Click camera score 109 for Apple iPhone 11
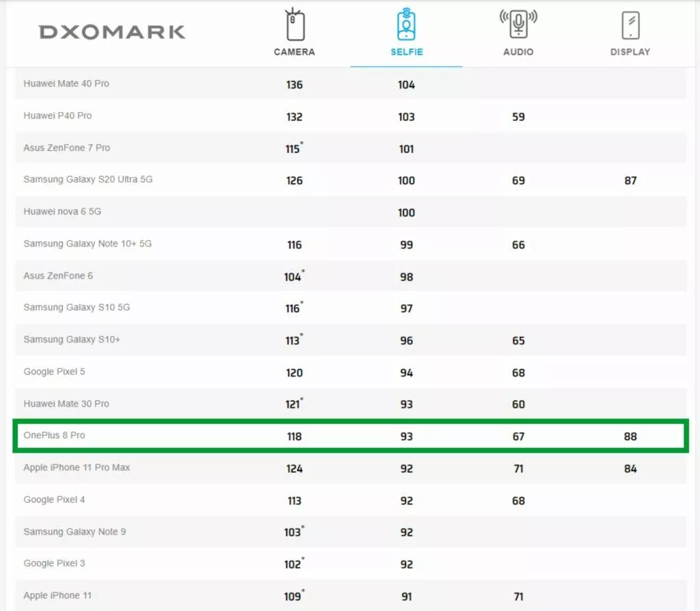 [294, 596]
